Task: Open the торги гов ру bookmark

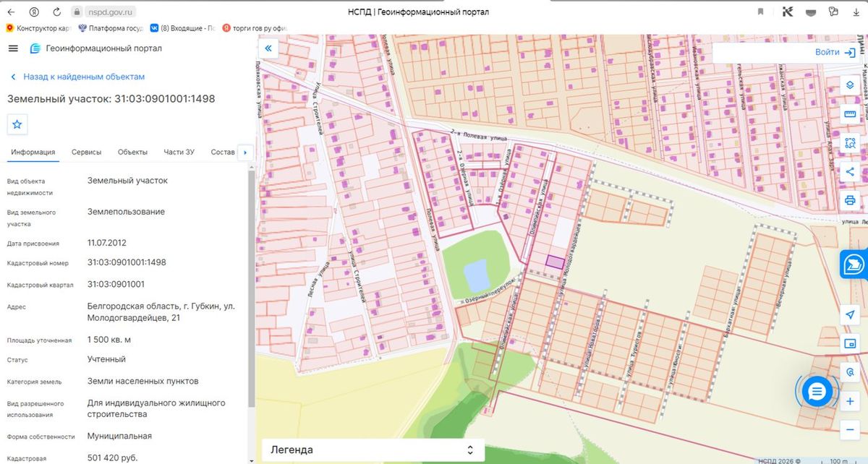Action: coord(255,28)
